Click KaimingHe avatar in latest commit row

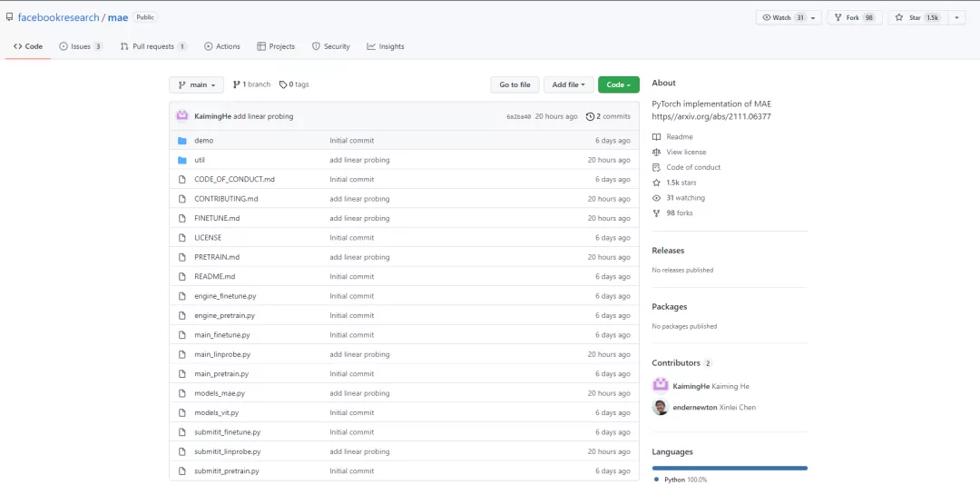click(x=181, y=116)
